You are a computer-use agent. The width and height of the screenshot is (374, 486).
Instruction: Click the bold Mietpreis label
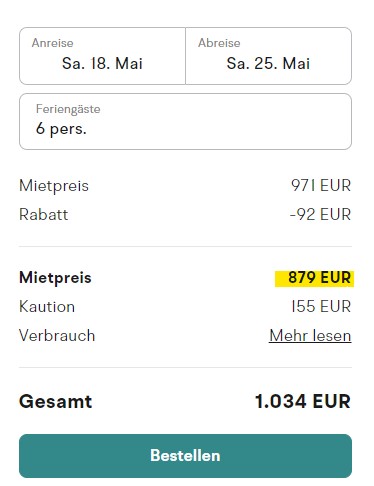(x=55, y=278)
